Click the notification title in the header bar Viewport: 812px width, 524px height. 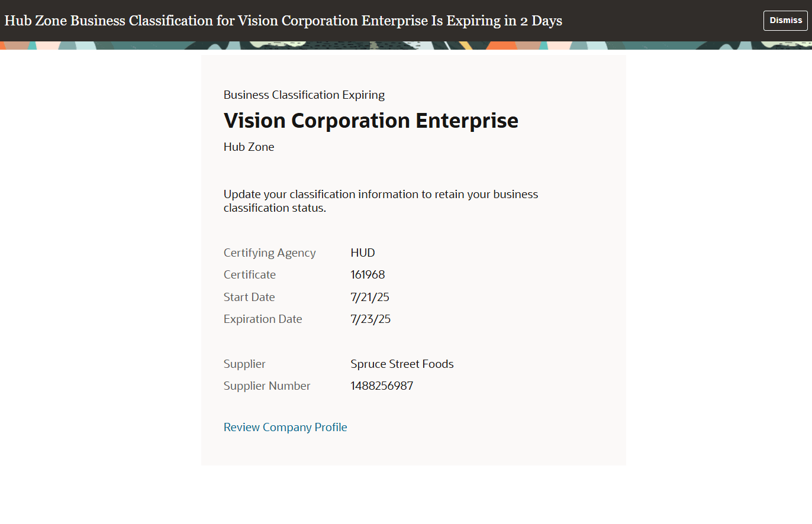coord(283,21)
